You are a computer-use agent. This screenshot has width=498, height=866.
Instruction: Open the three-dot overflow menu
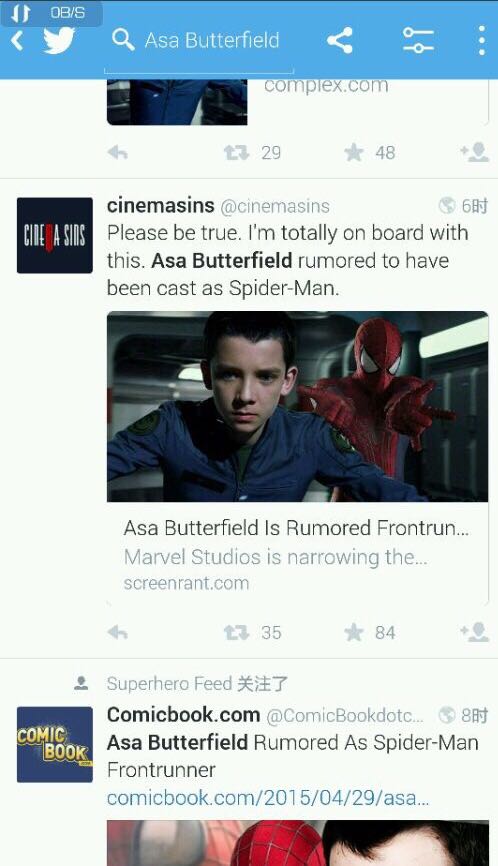click(x=481, y=40)
